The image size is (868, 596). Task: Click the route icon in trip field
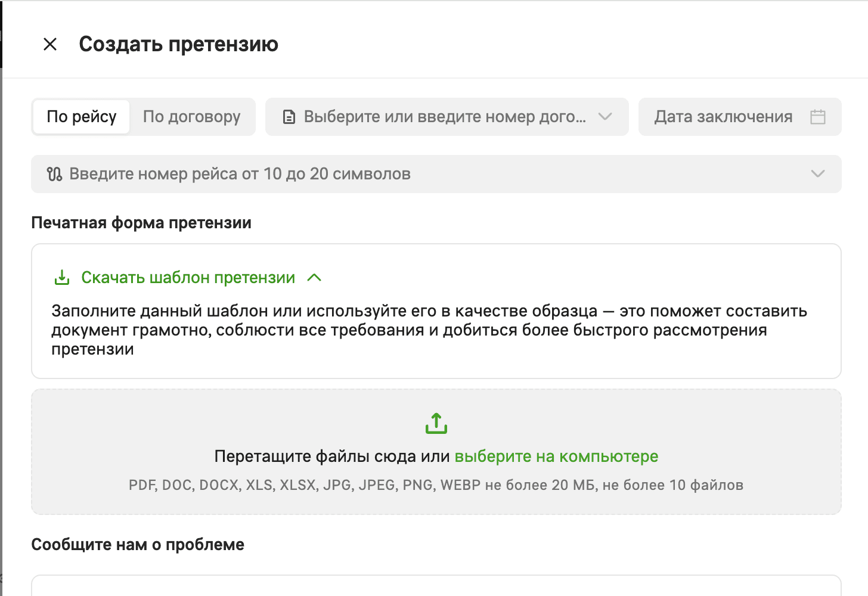(x=54, y=174)
